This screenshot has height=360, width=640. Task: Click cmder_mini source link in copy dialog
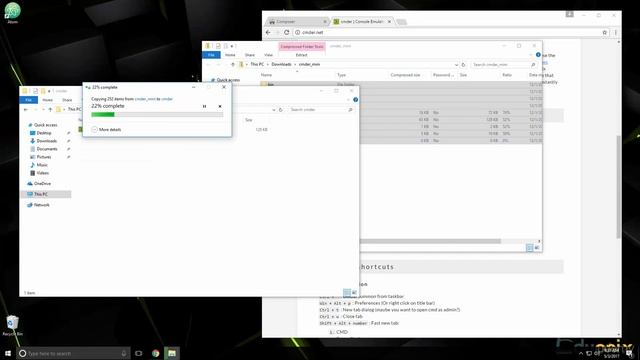coord(145,99)
